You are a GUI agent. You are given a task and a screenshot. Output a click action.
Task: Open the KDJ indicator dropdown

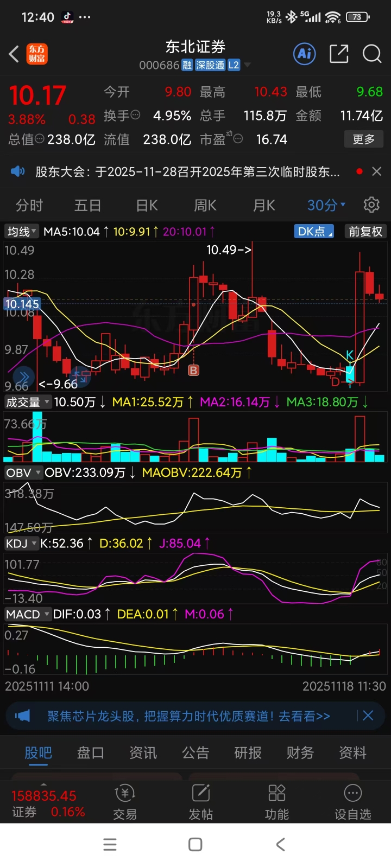tap(22, 543)
